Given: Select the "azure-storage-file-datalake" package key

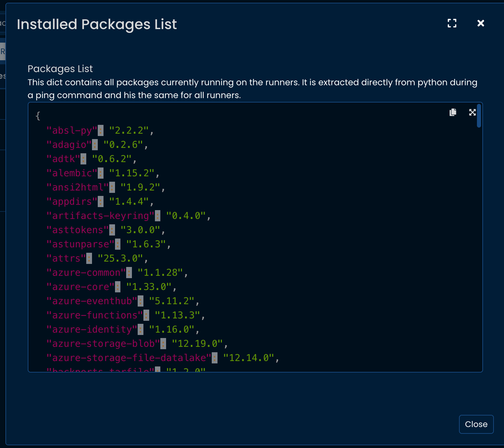Looking at the screenshot, I should [x=129, y=358].
